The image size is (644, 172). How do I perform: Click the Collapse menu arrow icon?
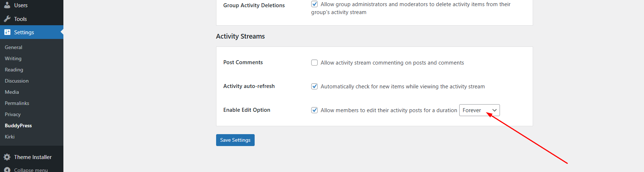click(7, 169)
